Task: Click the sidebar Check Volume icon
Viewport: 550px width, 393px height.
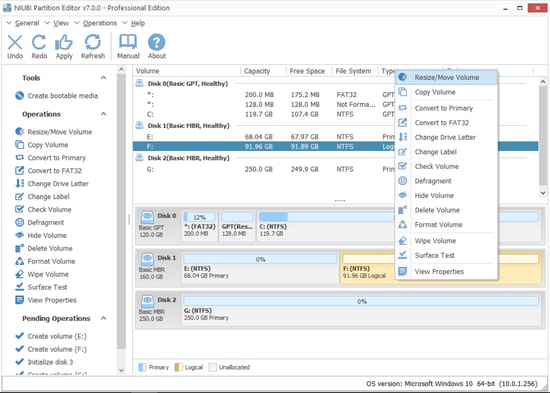Action: click(x=20, y=209)
